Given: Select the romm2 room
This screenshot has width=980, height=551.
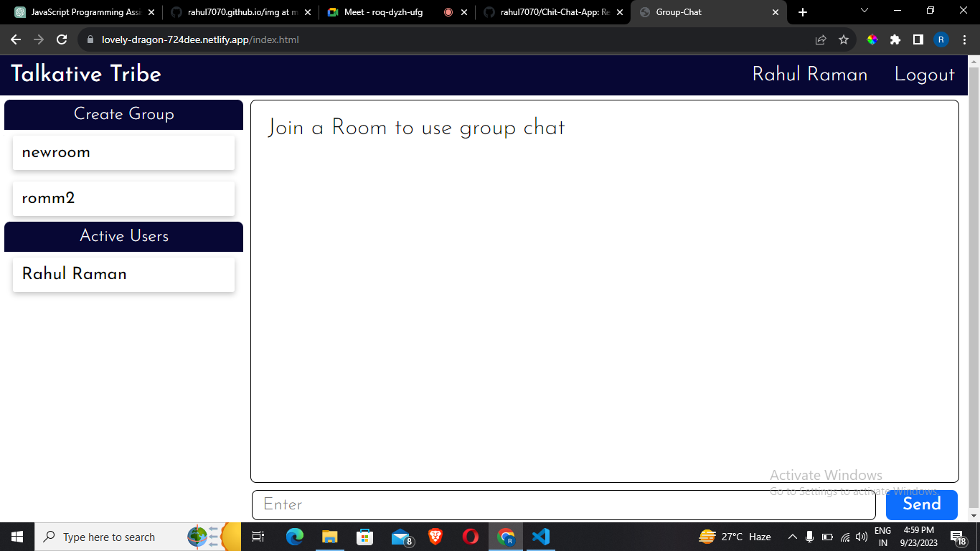Looking at the screenshot, I should (x=123, y=199).
